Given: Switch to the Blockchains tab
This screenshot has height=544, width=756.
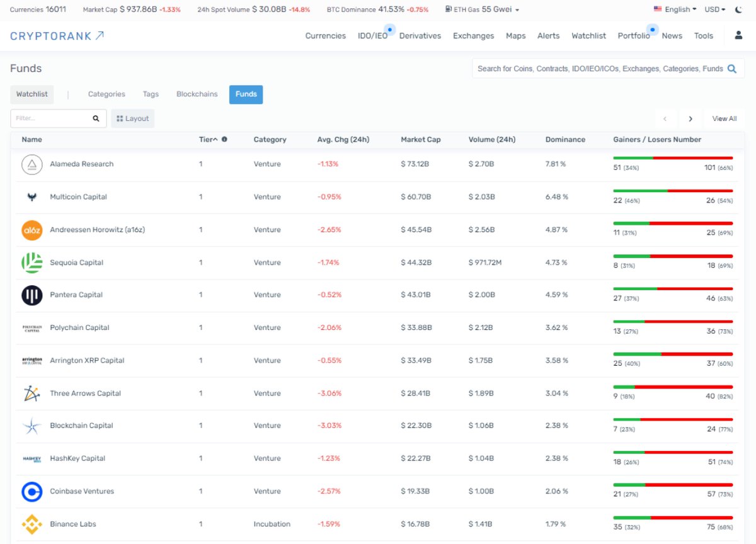Looking at the screenshot, I should pyautogui.click(x=197, y=94).
